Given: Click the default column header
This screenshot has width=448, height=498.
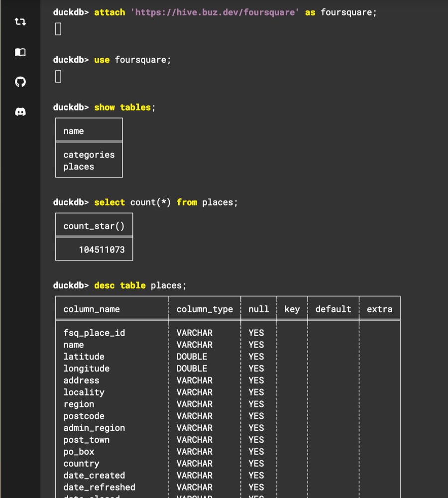Looking at the screenshot, I should point(334,309).
